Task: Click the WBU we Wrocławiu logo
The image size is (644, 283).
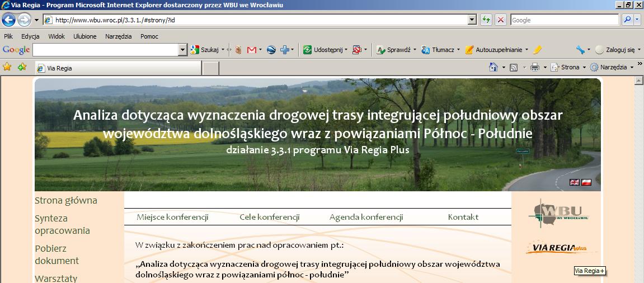Action: (559, 213)
